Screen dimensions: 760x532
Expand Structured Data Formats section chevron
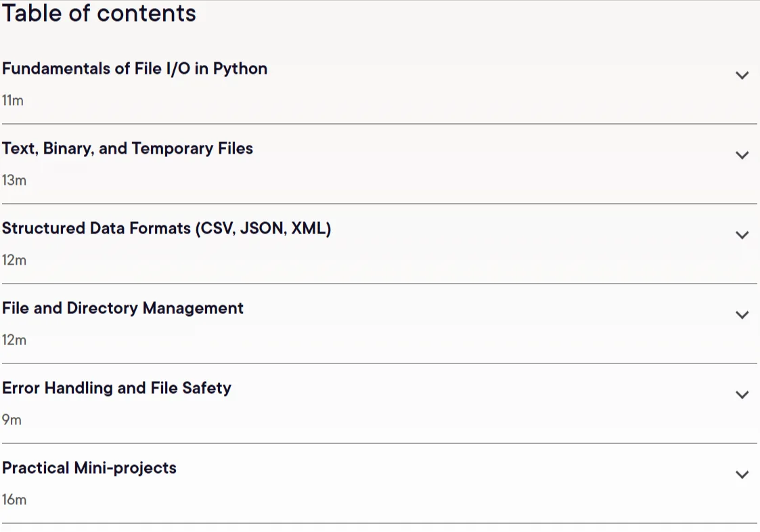point(742,236)
